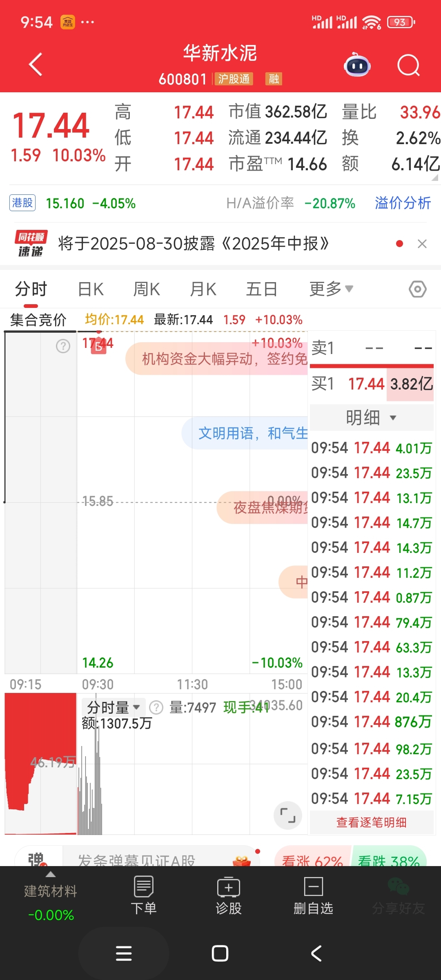Switch to the 月K tab
The image size is (441, 980).
point(203,289)
